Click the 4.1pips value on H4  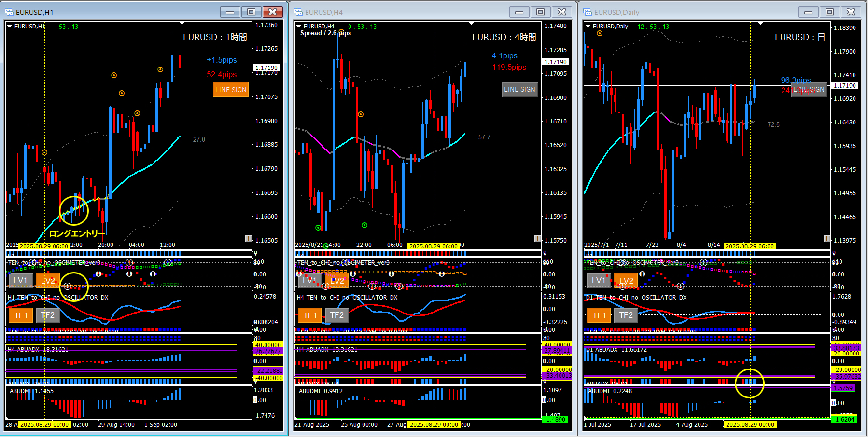504,56
